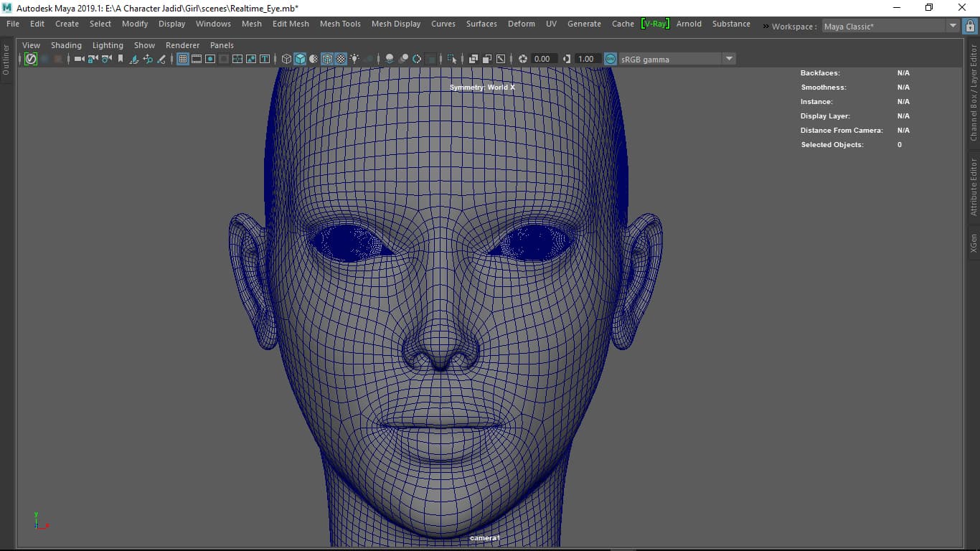Click the camera select icon

80,59
